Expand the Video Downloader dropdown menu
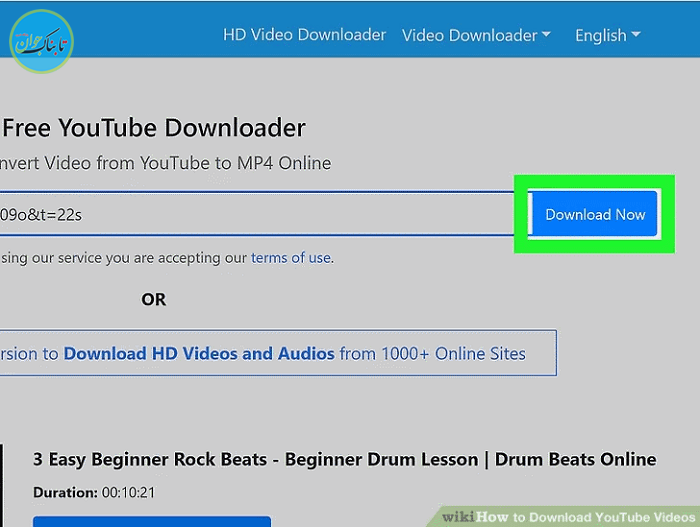700x527 pixels. pos(470,35)
